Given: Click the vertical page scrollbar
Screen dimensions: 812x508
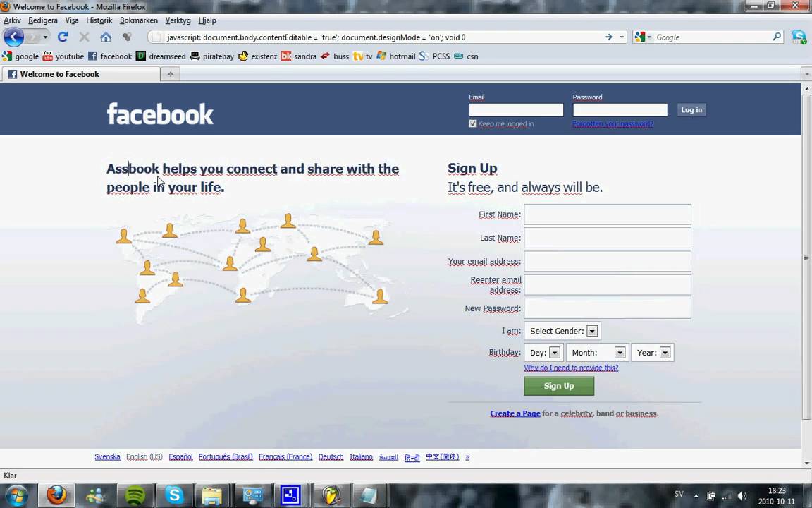Looking at the screenshot, I should click(x=806, y=257).
